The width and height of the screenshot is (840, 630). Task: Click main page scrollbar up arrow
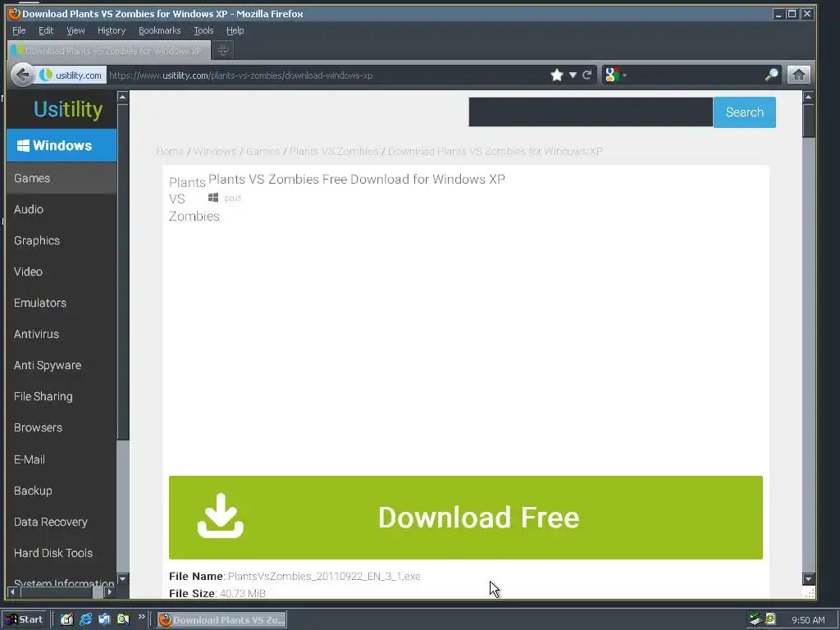click(808, 97)
